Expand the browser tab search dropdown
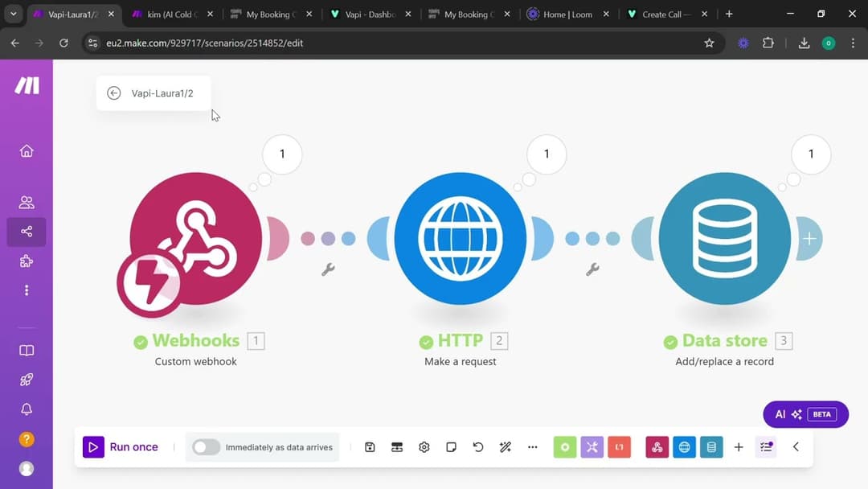The width and height of the screenshot is (868, 489). [x=14, y=14]
